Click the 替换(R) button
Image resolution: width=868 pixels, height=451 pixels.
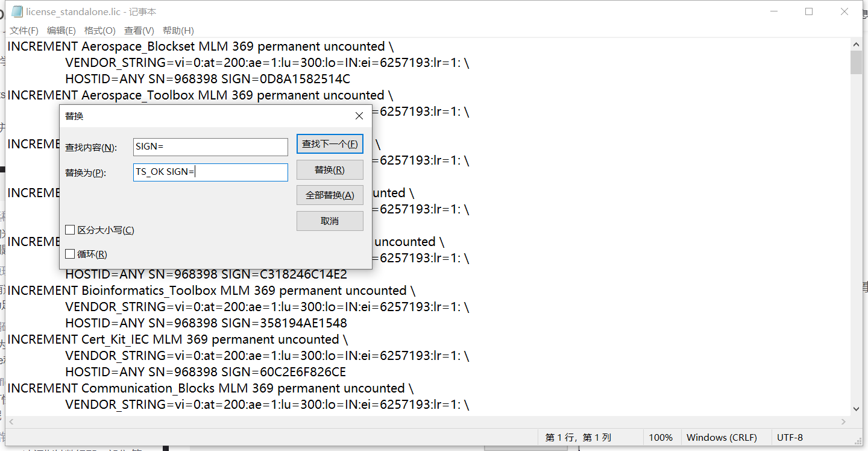click(330, 169)
